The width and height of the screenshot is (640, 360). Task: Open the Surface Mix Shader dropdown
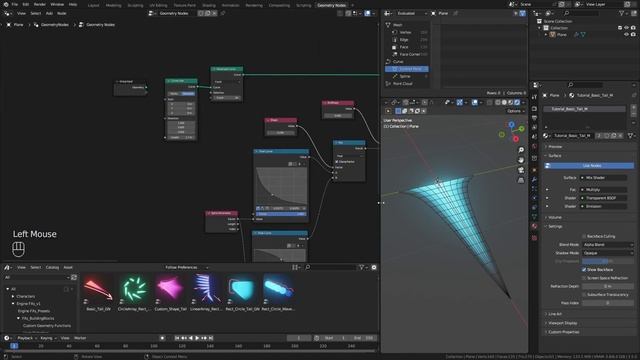pyautogui.click(x=604, y=178)
